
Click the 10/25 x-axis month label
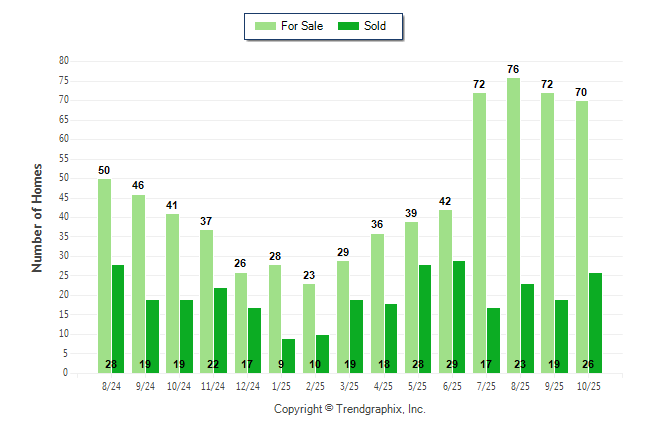pos(589,384)
